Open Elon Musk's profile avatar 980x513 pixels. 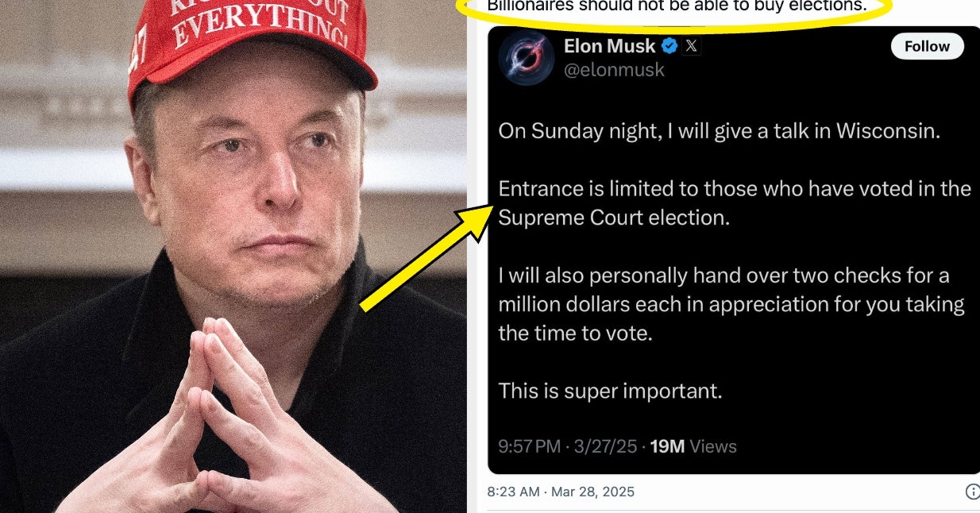coord(526,58)
